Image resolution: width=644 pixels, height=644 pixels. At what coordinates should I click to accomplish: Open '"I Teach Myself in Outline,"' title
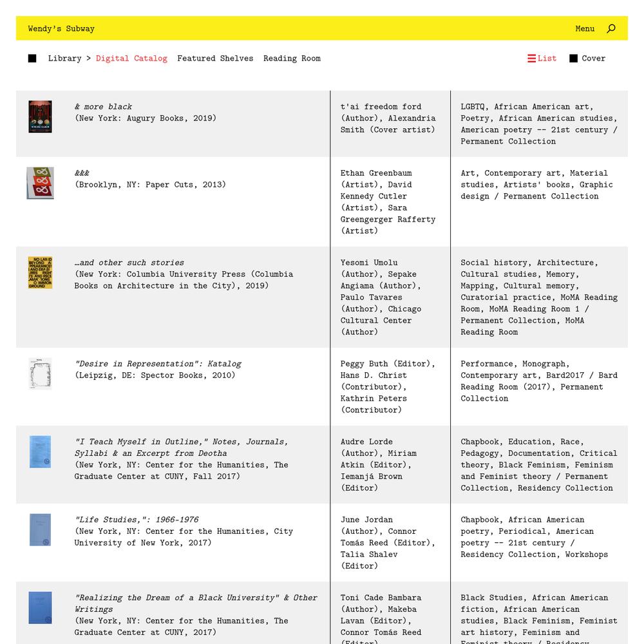tap(181, 448)
